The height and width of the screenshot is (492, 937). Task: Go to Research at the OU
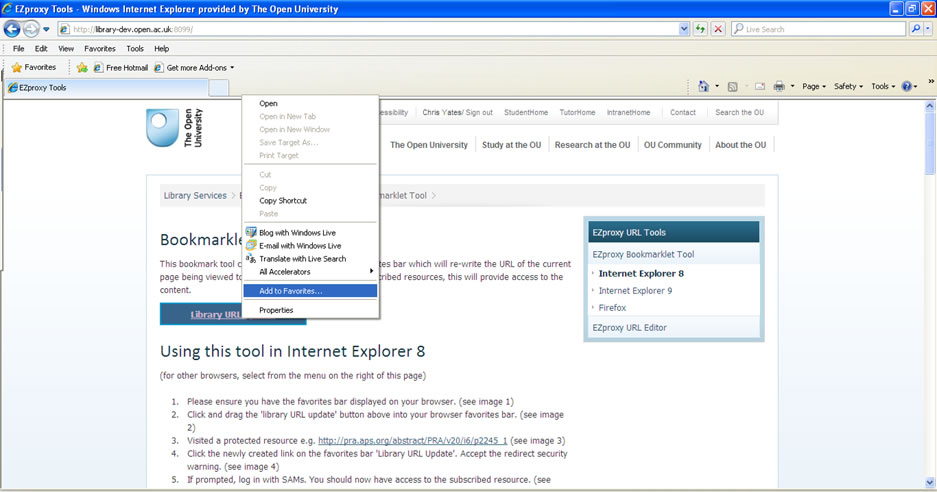[592, 145]
